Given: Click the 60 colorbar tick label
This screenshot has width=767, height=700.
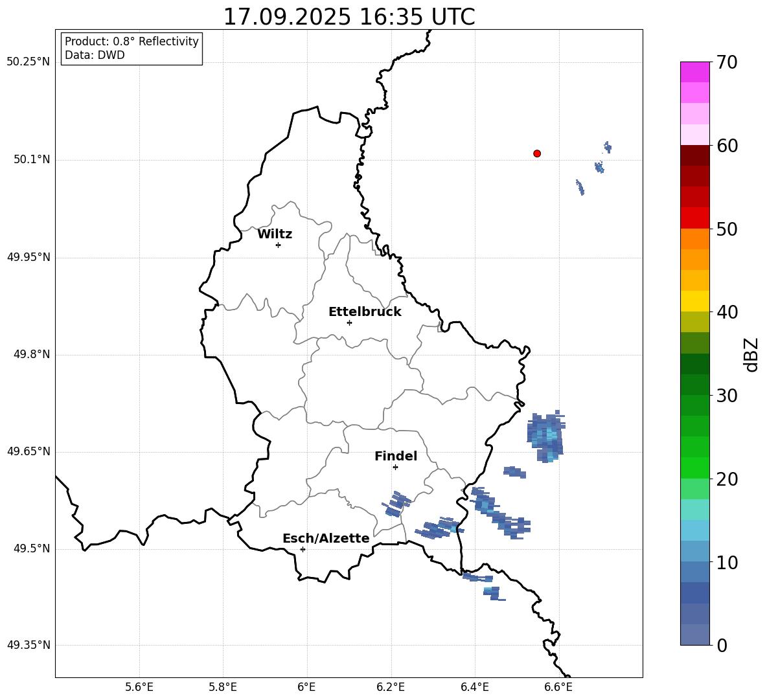Looking at the screenshot, I should coord(727,146).
